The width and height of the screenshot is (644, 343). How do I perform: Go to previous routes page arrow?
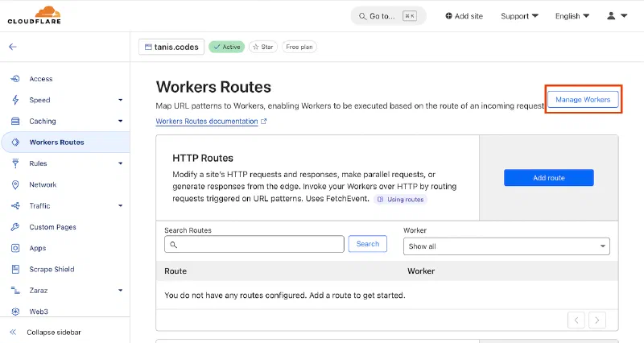tap(576, 320)
